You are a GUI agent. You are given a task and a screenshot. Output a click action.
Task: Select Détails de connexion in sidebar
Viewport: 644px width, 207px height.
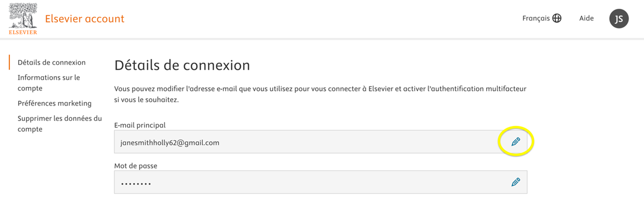[51, 63]
